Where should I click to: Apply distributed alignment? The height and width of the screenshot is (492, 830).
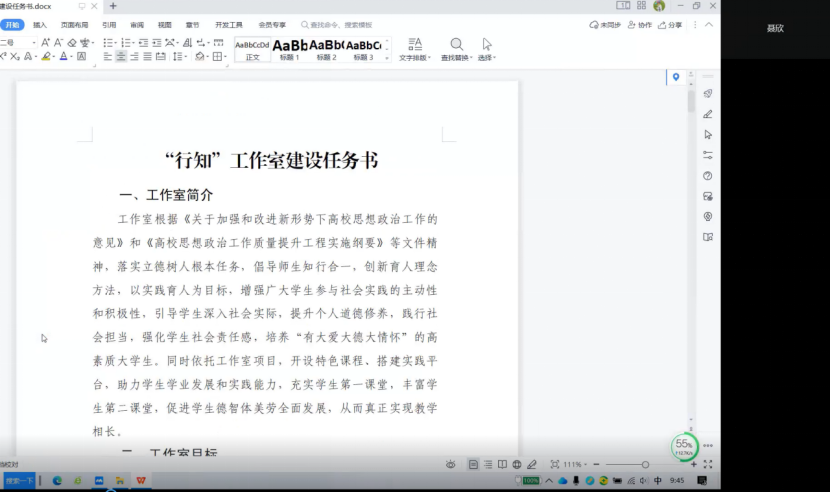click(x=160, y=56)
